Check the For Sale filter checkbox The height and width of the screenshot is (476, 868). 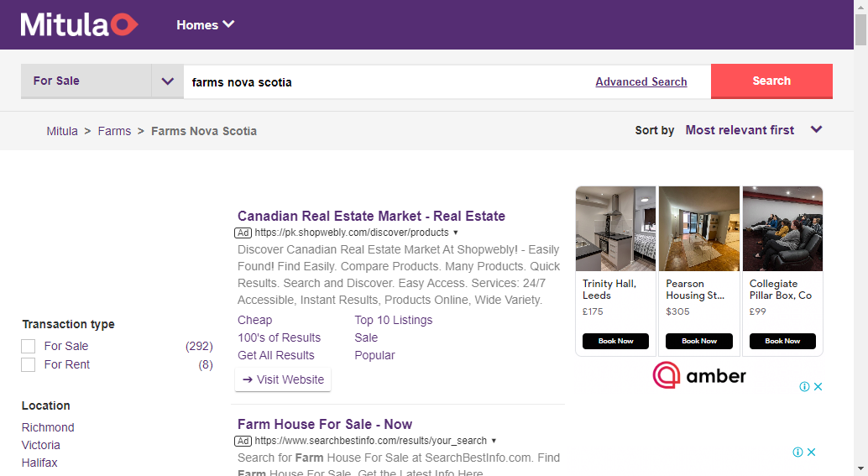[29, 347]
